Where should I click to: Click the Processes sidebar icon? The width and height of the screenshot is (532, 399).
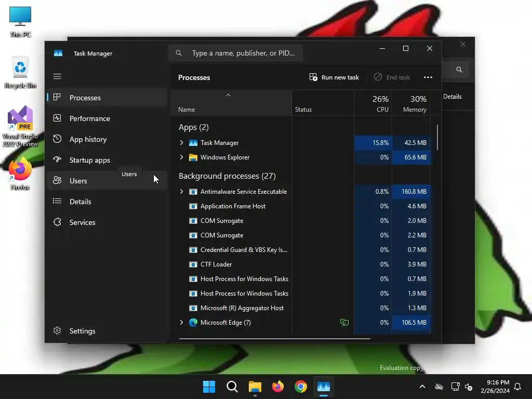[x=57, y=97]
